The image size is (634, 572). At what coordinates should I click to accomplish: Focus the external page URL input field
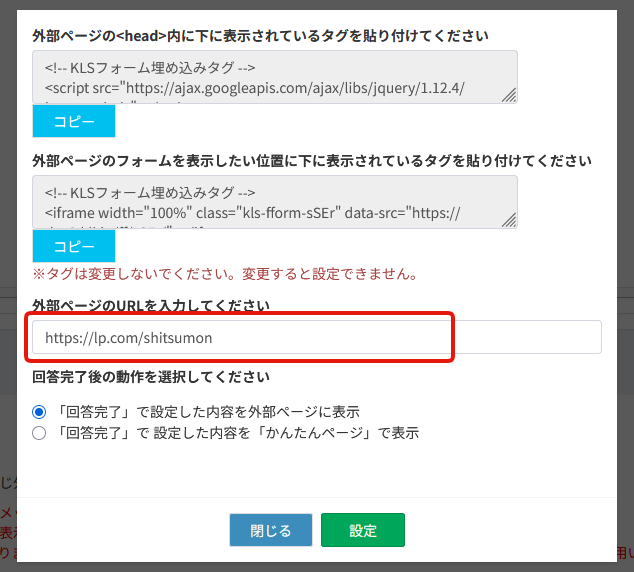317,337
